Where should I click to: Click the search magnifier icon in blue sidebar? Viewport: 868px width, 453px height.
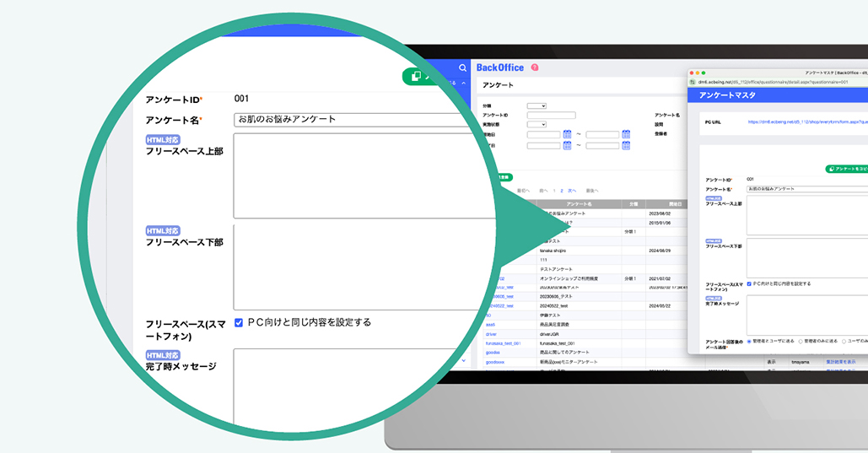tap(462, 67)
